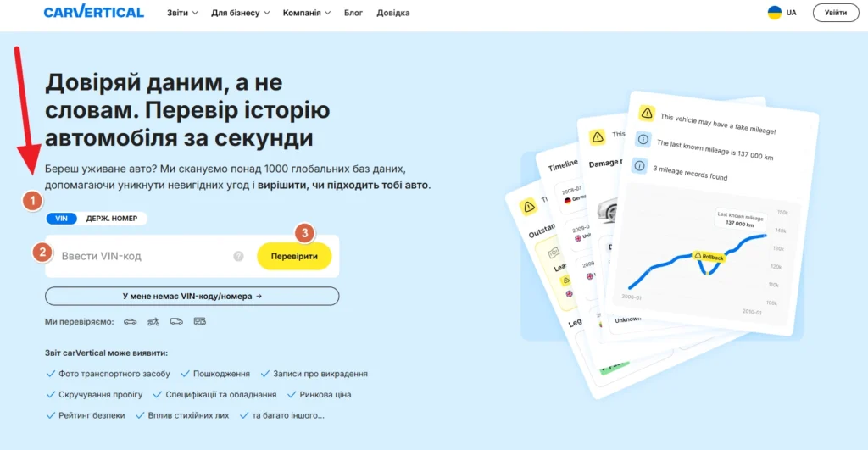
Task: Click the yellow Перевірити button
Action: (294, 256)
